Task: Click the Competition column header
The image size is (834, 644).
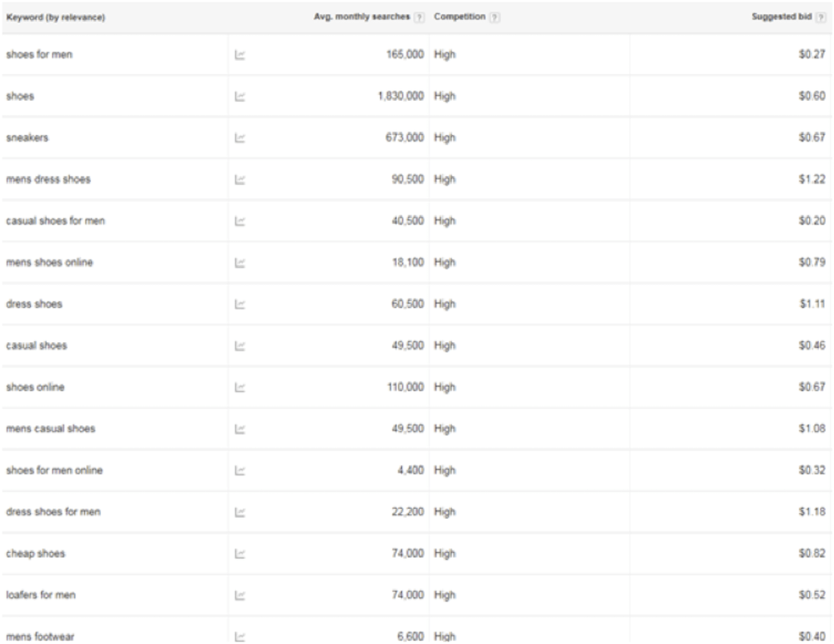Action: (460, 19)
